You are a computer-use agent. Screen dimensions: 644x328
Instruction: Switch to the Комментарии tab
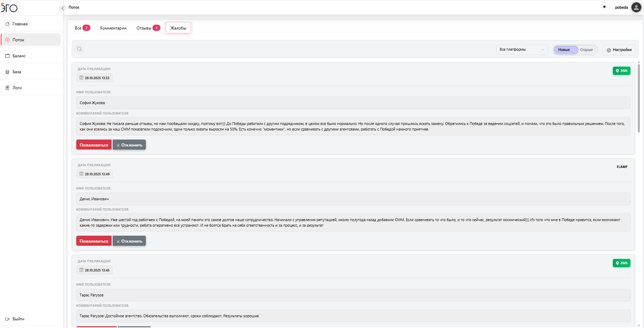pos(113,28)
